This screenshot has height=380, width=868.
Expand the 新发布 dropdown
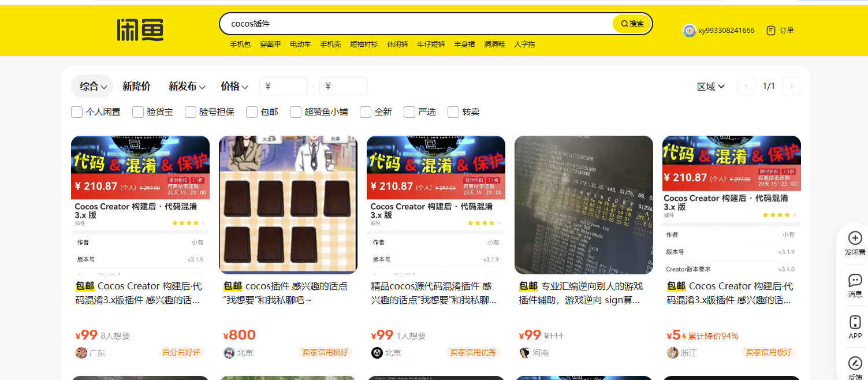click(187, 86)
